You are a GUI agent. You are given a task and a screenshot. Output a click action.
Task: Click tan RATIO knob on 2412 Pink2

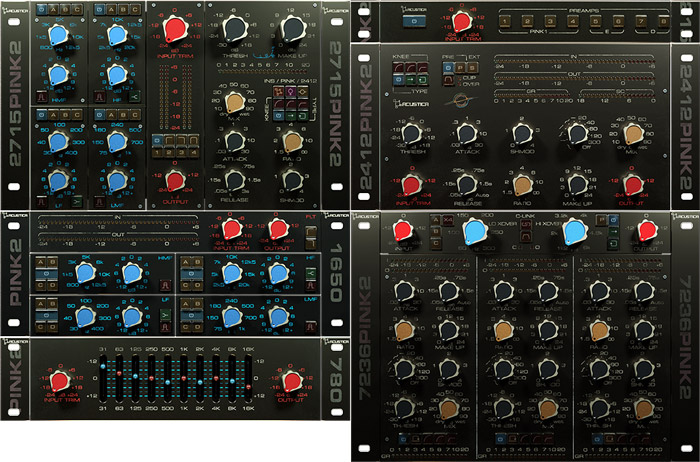pos(522,184)
